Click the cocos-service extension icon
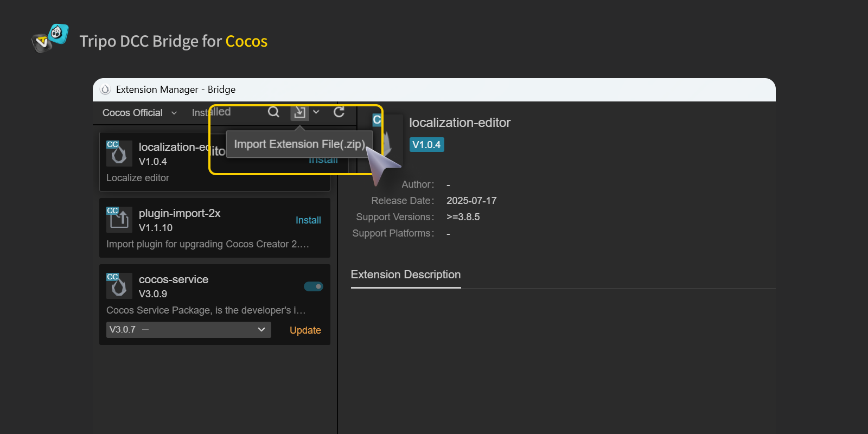Image resolution: width=868 pixels, height=434 pixels. coord(119,285)
